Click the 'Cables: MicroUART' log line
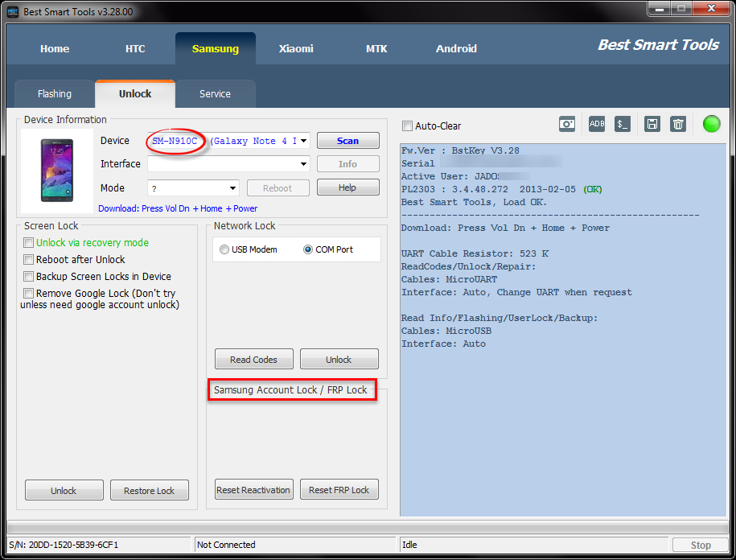This screenshot has height=560, width=736. [x=449, y=279]
